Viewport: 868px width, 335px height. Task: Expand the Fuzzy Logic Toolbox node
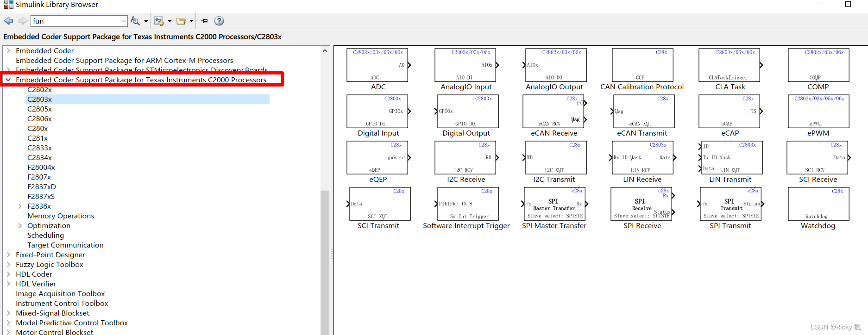8,264
